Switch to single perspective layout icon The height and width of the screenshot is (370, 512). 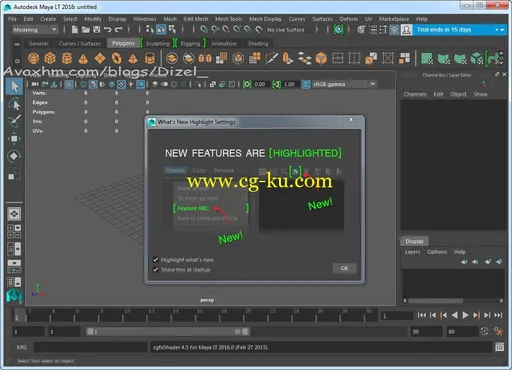(14, 214)
